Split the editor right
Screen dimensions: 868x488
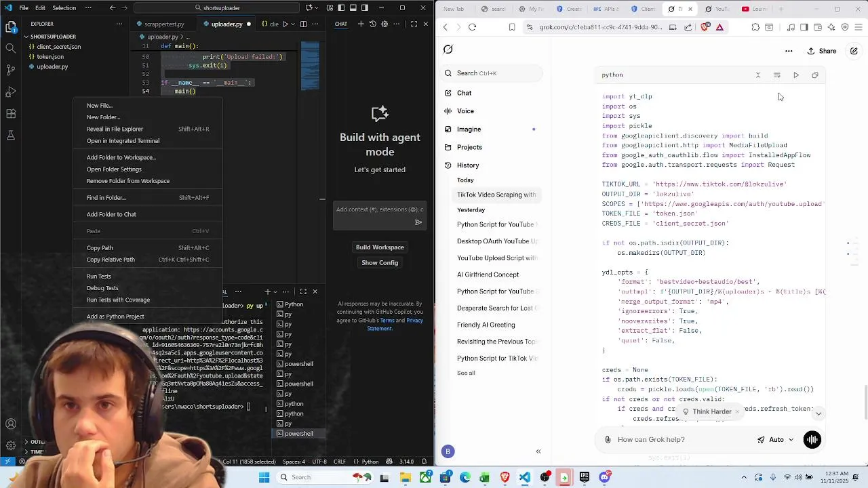click(303, 24)
